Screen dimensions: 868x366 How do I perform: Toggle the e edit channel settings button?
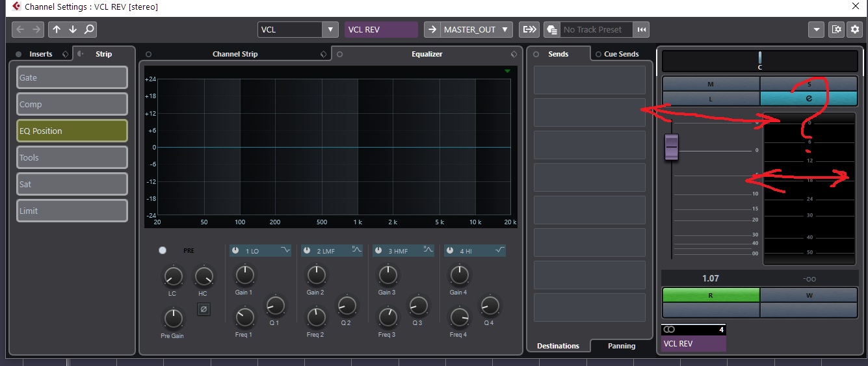click(809, 99)
